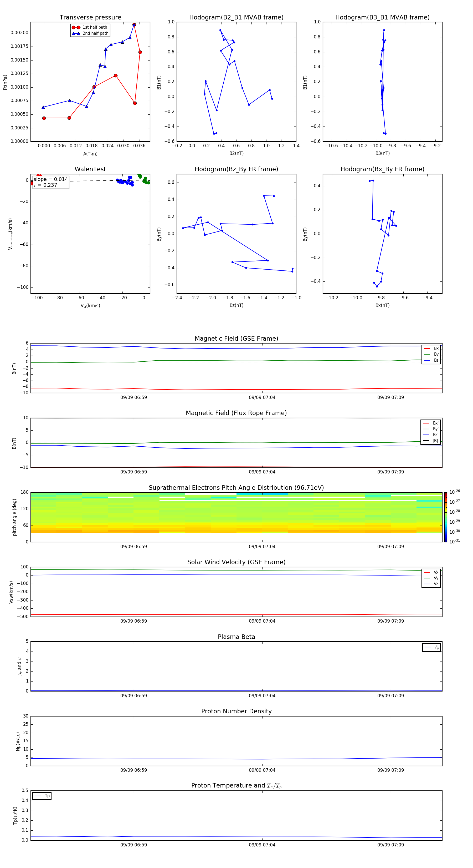Click the '09/09 07:04' tick under Flux Rope panel
The width and height of the screenshot is (473, 868).
pos(262,472)
